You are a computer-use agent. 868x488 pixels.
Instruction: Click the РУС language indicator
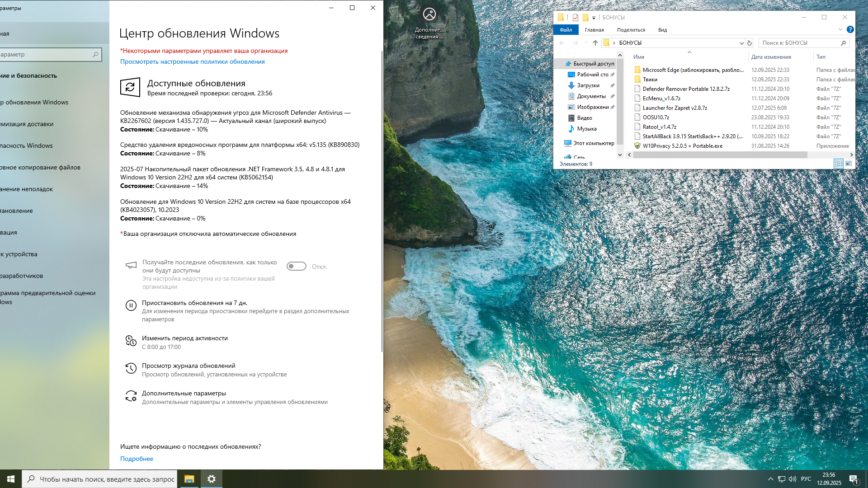click(806, 479)
